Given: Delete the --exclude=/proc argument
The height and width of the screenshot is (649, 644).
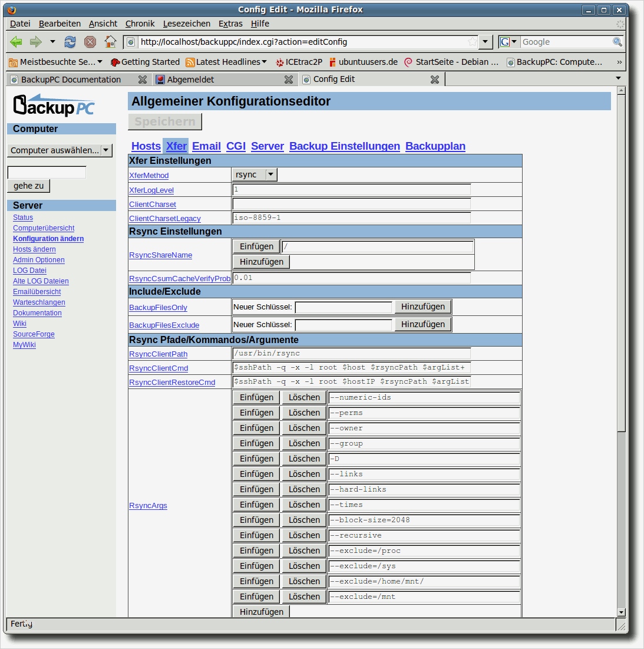Looking at the screenshot, I should 304,551.
